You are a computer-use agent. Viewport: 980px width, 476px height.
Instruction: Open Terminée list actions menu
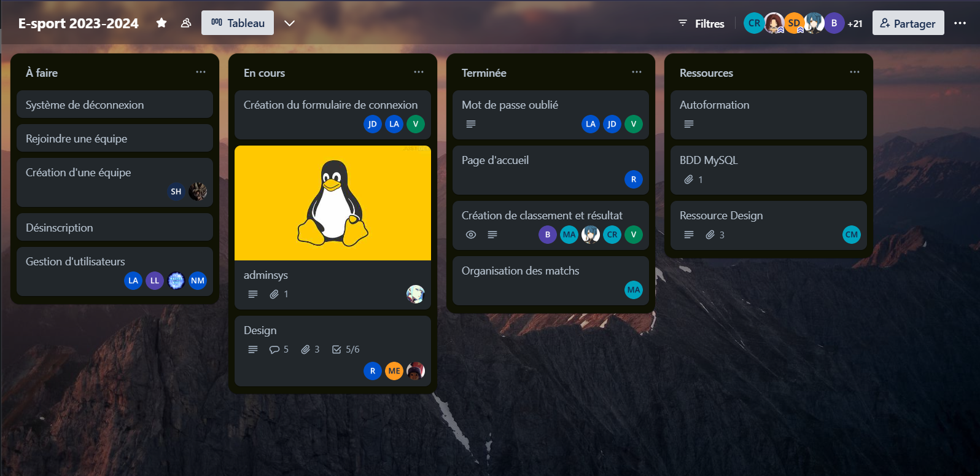[637, 72]
